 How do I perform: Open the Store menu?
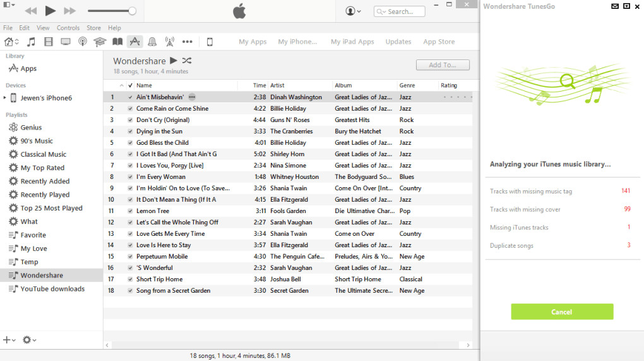(93, 28)
